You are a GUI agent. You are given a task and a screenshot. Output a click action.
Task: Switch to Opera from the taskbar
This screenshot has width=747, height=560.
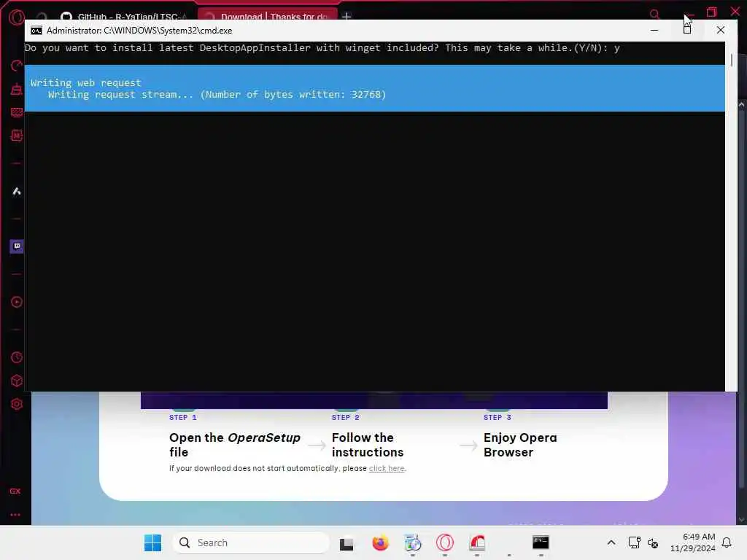(x=444, y=542)
